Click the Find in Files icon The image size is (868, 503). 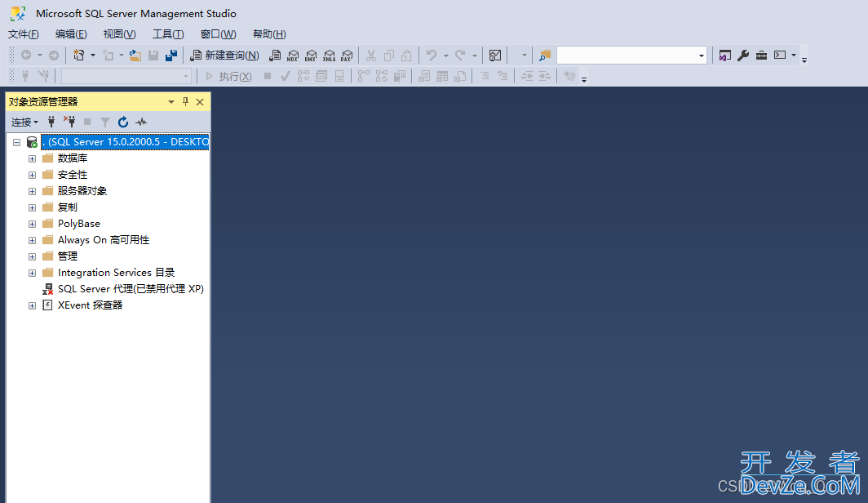tap(545, 56)
